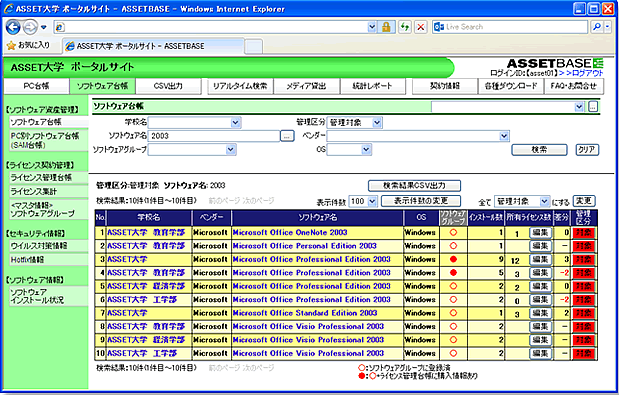Refresh the page with green arrows icon

coord(405,27)
